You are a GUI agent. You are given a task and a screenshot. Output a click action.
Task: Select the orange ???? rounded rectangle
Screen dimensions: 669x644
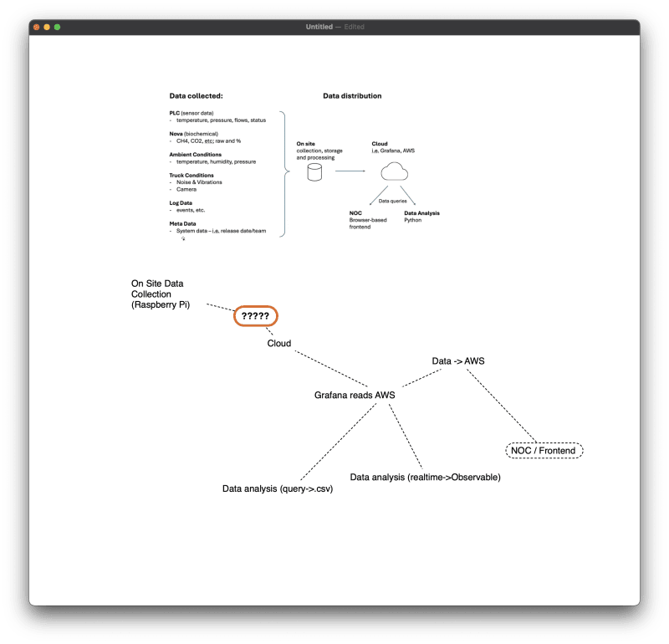pyautogui.click(x=256, y=316)
